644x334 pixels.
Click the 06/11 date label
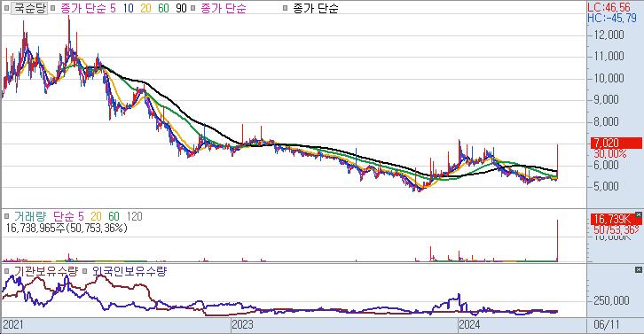click(606, 325)
